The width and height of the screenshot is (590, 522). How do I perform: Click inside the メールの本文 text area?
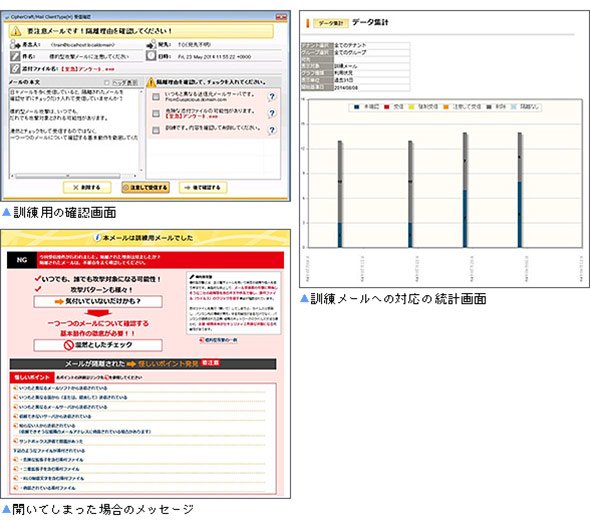click(74, 130)
